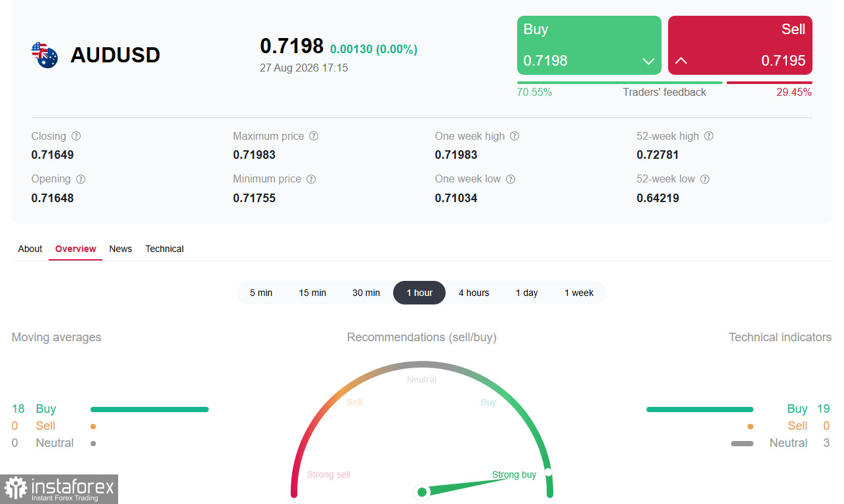Select the 30 min timeframe
This screenshot has width=844, height=504.
click(366, 293)
